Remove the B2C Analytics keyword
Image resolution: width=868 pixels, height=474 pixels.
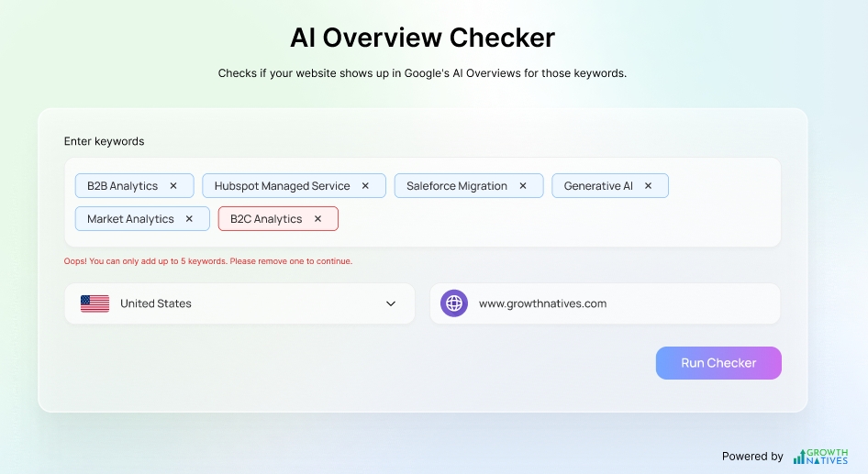click(x=317, y=219)
